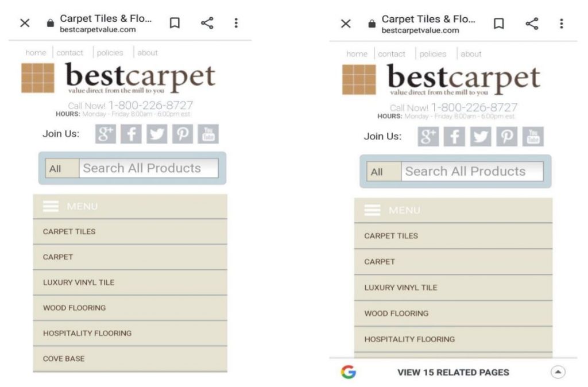Click bookmark icon in left browser bar
The image size is (588, 387).
175,23
